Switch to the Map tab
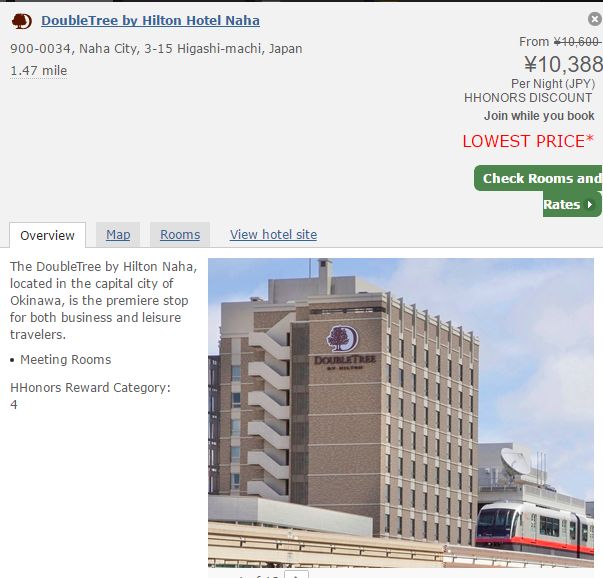Image resolution: width=603 pixels, height=578 pixels. tap(118, 235)
